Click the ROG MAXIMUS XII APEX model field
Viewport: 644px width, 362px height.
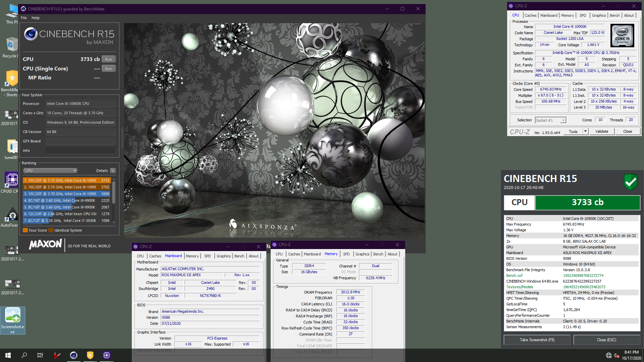[x=193, y=275]
